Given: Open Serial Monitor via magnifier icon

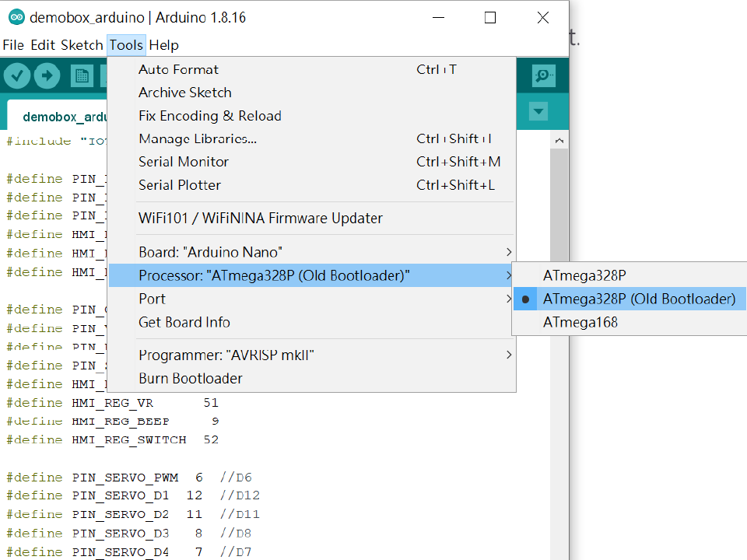Looking at the screenshot, I should [543, 75].
